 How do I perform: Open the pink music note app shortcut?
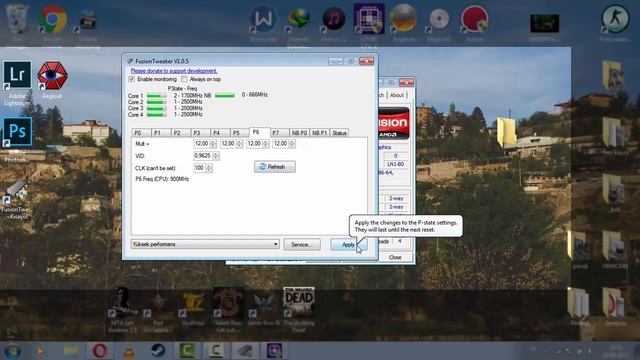click(x=333, y=19)
